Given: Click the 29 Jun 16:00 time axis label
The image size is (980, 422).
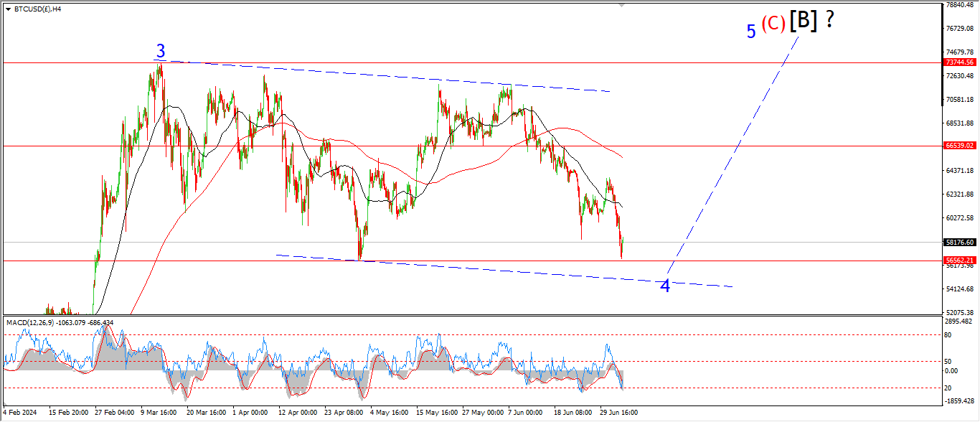Looking at the screenshot, I should 618,413.
